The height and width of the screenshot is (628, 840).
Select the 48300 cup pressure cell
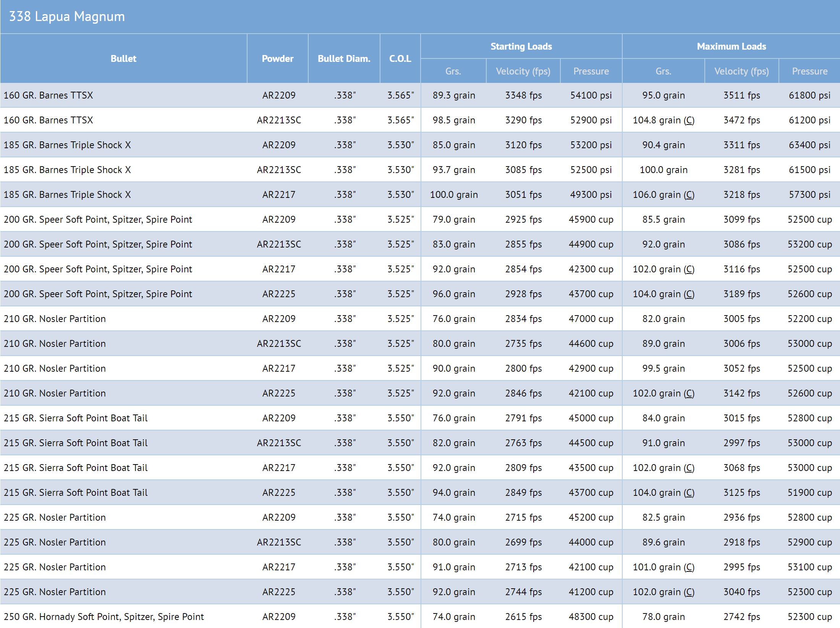tap(591, 617)
